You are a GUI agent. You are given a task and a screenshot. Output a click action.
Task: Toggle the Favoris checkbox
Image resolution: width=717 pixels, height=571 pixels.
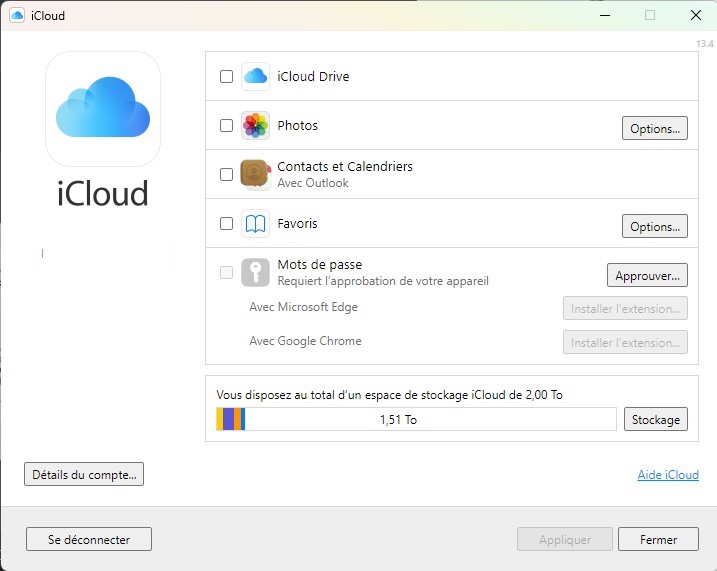[226, 224]
